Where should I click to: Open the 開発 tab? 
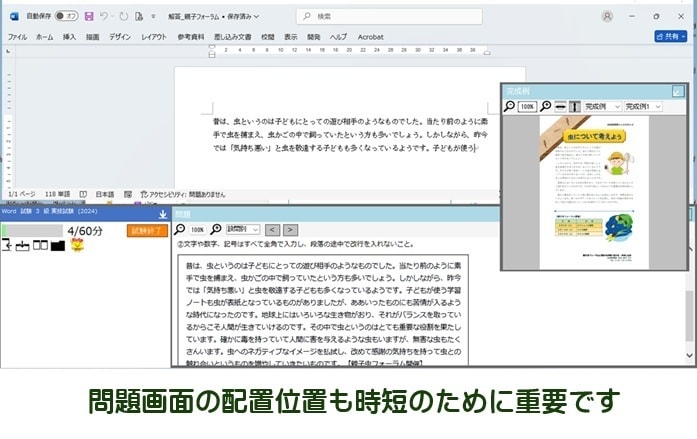[x=313, y=37]
